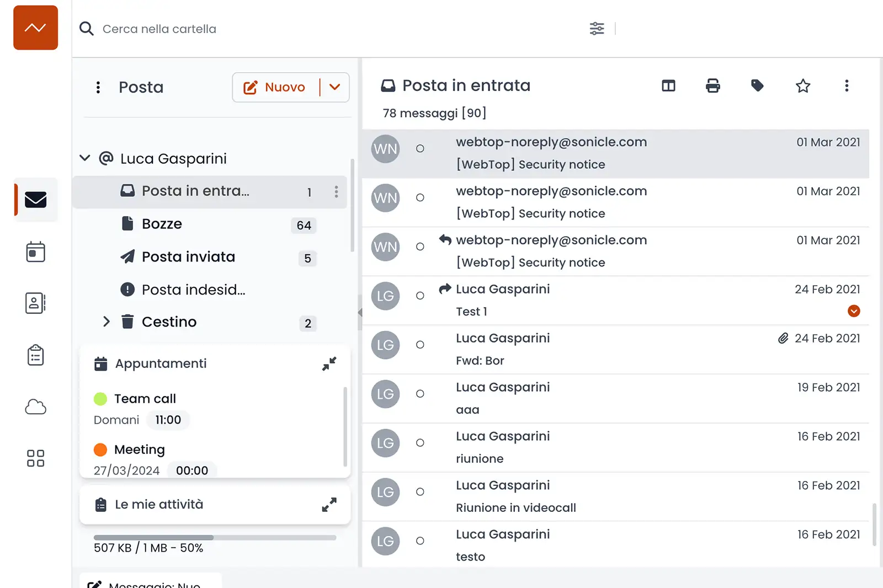Click the Nuovo compose button
The height and width of the screenshot is (588, 883).
(x=275, y=87)
